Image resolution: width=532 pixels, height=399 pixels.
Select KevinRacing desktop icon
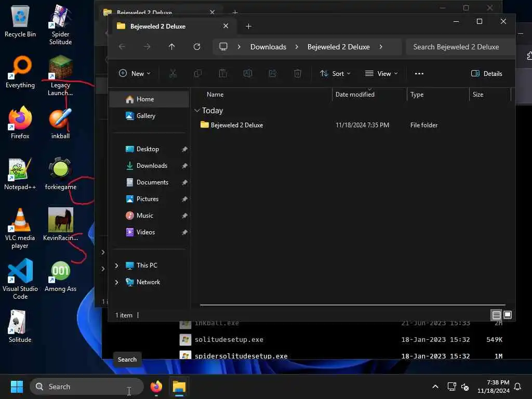(x=60, y=224)
